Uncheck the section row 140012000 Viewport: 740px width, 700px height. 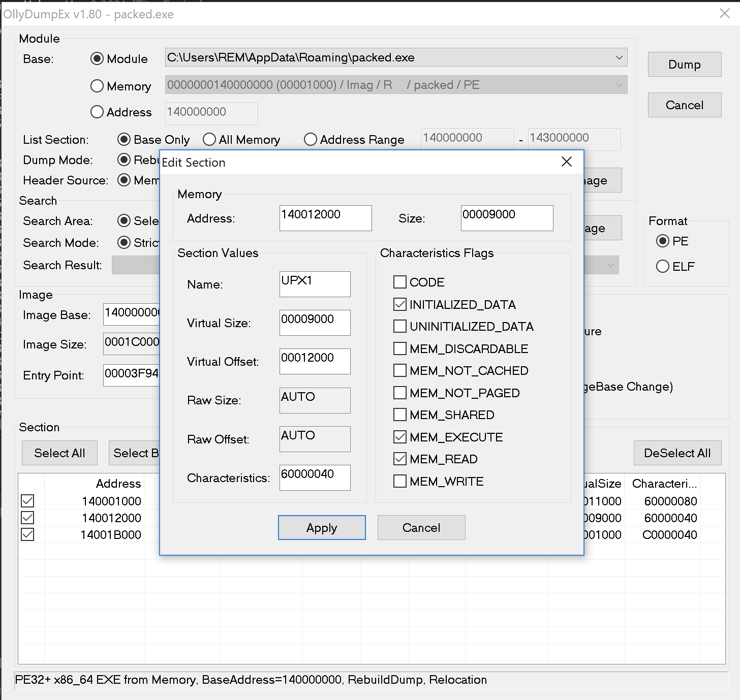27,518
